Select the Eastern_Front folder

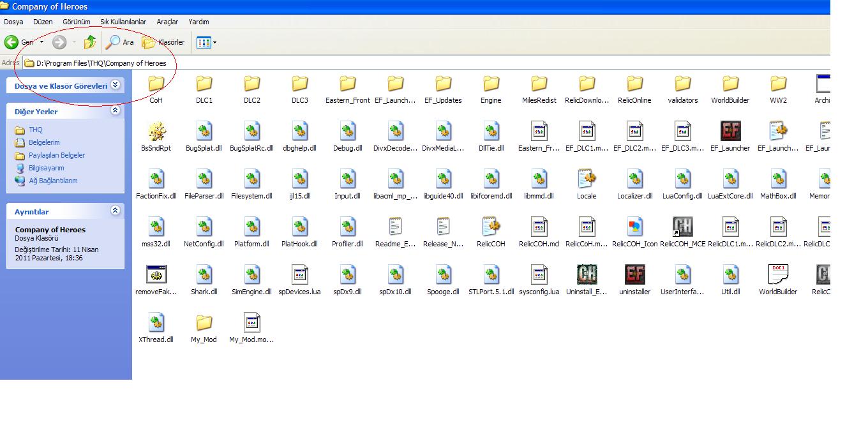pyautogui.click(x=347, y=89)
